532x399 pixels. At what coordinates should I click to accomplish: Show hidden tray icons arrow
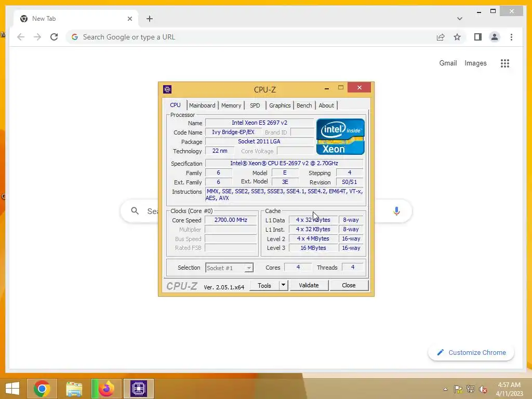445,389
